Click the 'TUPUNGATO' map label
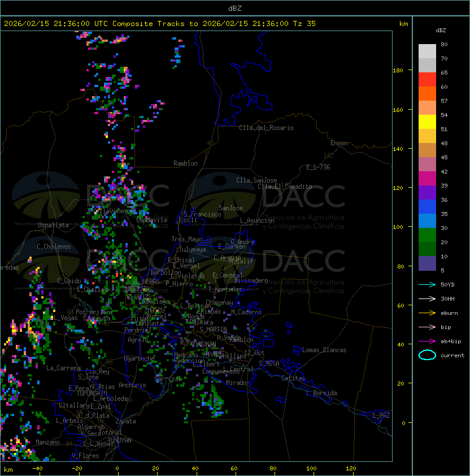This screenshot has height=476, width=470. [x=92, y=393]
